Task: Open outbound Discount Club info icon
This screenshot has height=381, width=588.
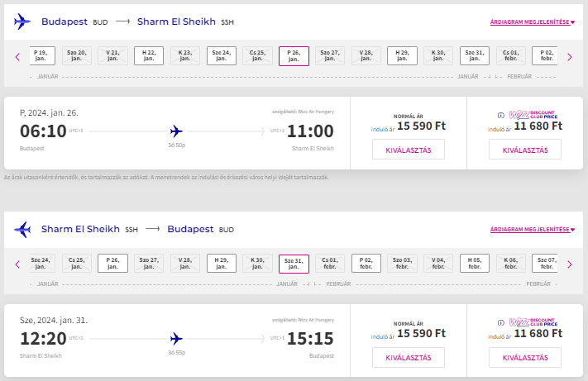Action: 500,116
